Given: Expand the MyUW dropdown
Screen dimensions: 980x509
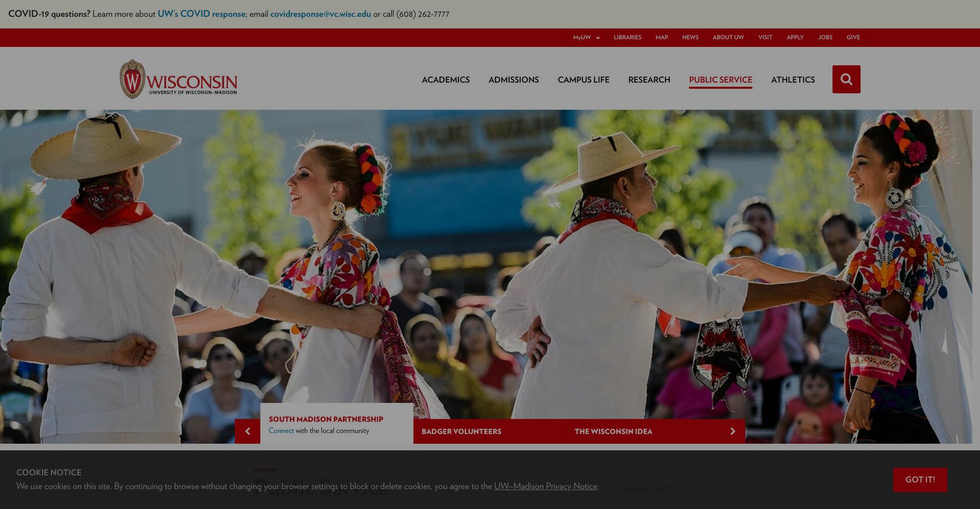Looking at the screenshot, I should coord(586,38).
